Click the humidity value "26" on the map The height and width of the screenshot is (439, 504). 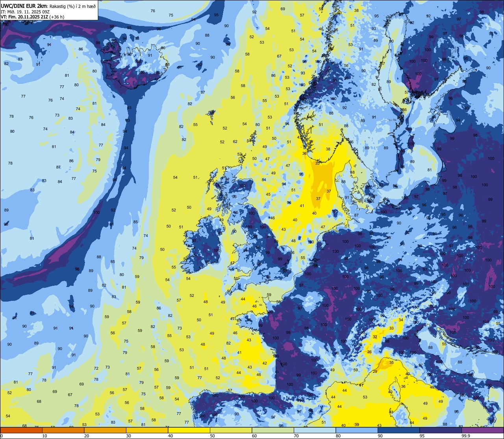point(369,352)
